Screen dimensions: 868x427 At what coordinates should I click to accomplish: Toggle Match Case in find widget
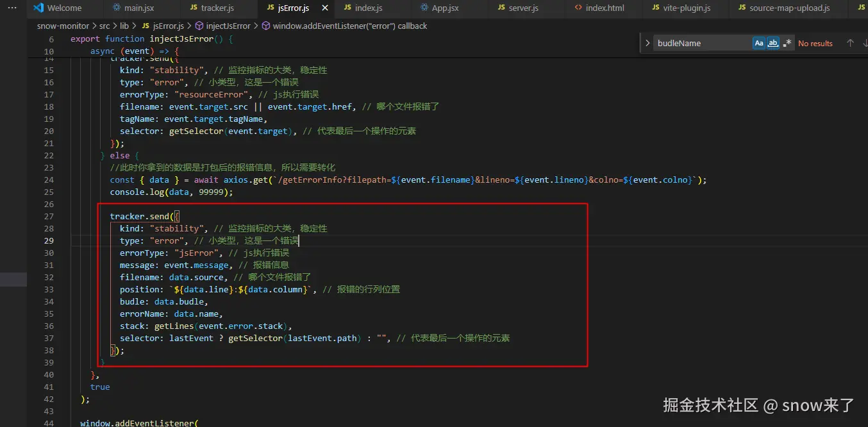point(759,43)
